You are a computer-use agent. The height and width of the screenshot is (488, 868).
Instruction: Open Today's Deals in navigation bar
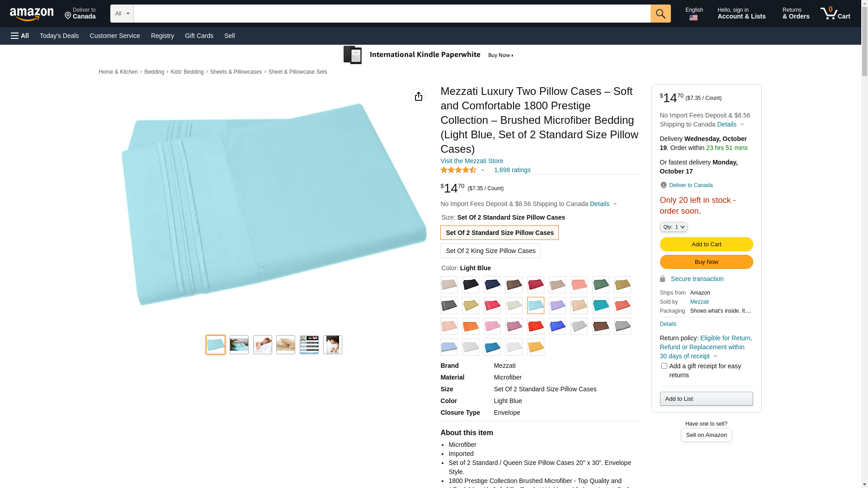pos(59,36)
